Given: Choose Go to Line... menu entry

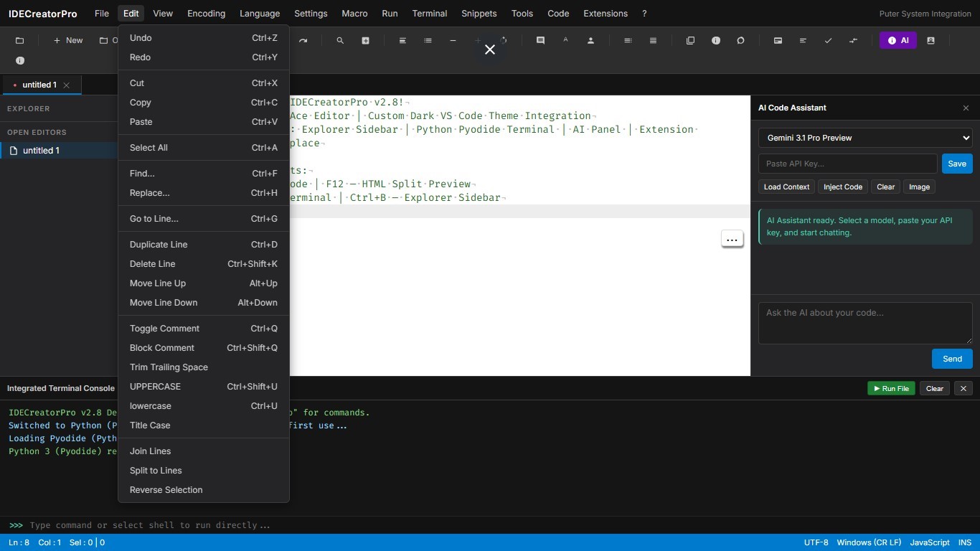Looking at the screenshot, I should (x=204, y=219).
